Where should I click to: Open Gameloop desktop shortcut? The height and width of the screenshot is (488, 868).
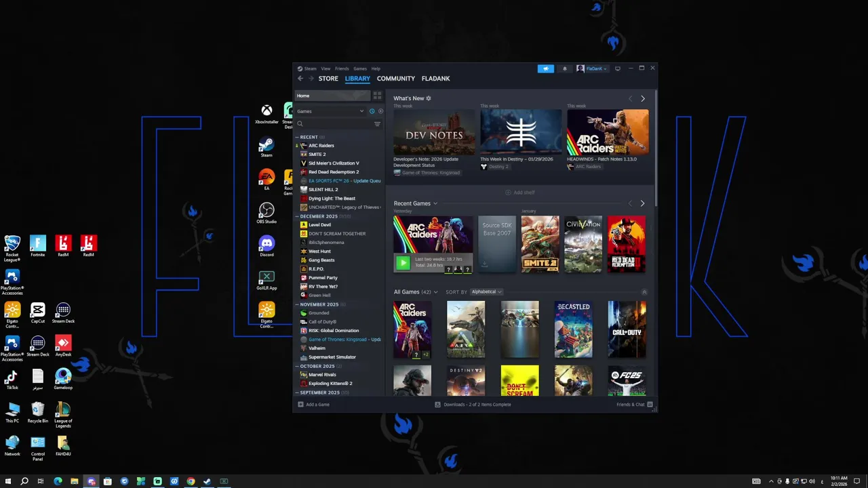pos(63,379)
